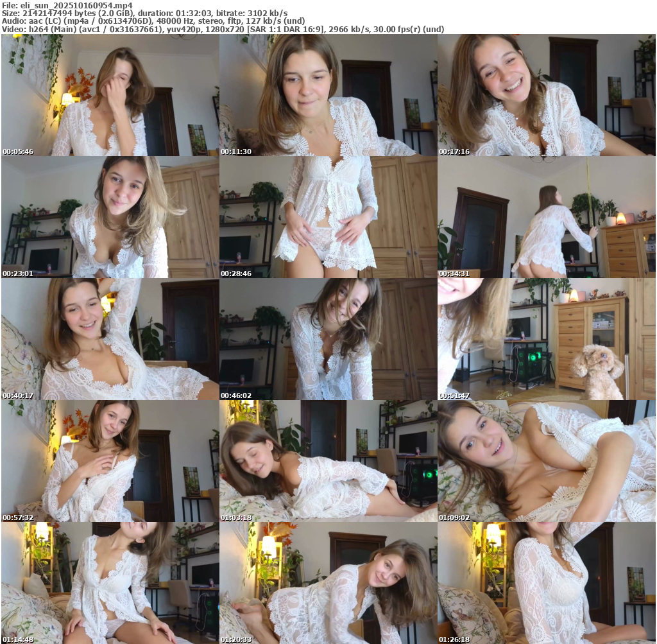The image size is (657, 644).
Task: Click the thumbnail showing the small dog
Action: (x=546, y=339)
